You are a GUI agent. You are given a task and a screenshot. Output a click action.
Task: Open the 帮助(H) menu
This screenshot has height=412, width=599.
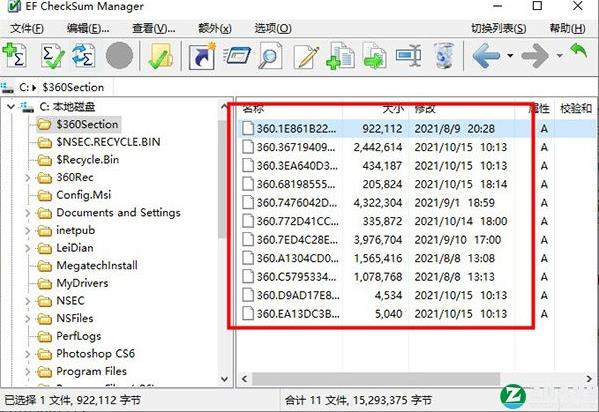click(x=567, y=28)
